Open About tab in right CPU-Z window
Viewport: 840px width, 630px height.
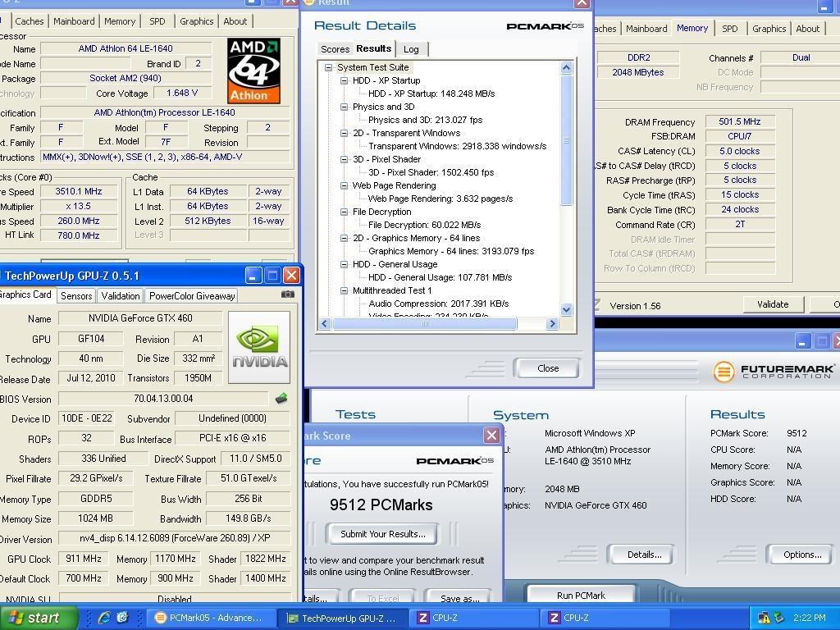[807, 29]
